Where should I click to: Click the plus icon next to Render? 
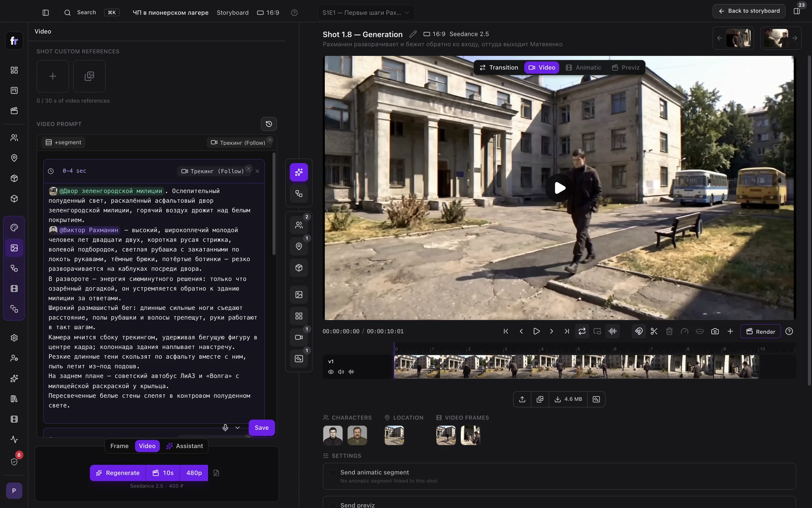[x=730, y=331]
